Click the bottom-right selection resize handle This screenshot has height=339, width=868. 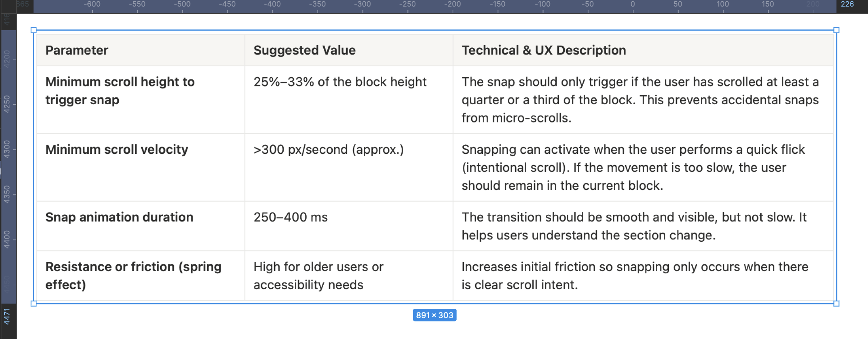coord(836,303)
